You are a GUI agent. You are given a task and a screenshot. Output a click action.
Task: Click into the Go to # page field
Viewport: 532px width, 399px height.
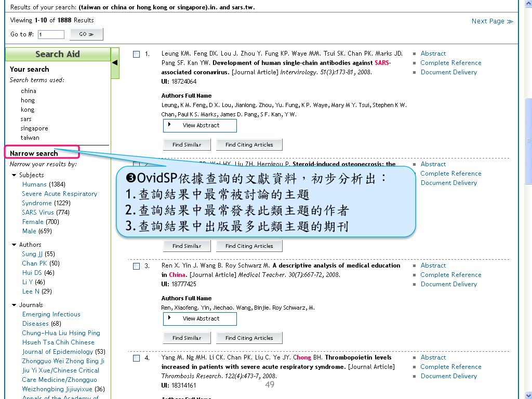tap(51, 34)
